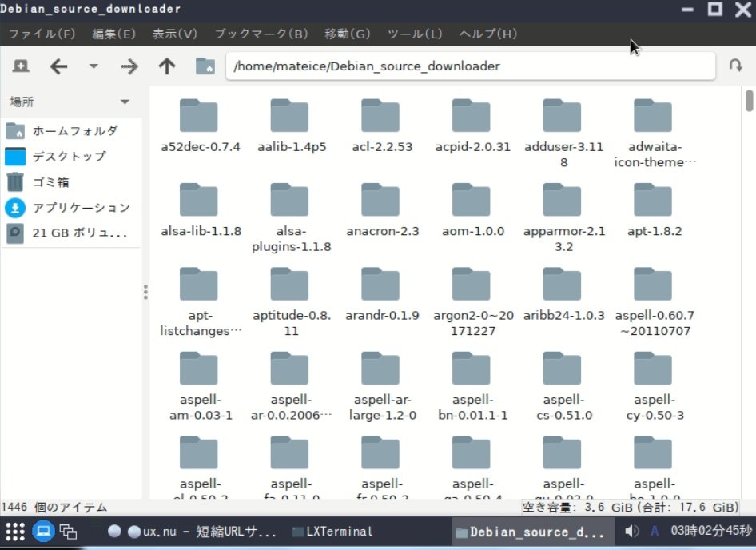
Task: Select the acl-2.2.53 folder
Action: (382, 126)
